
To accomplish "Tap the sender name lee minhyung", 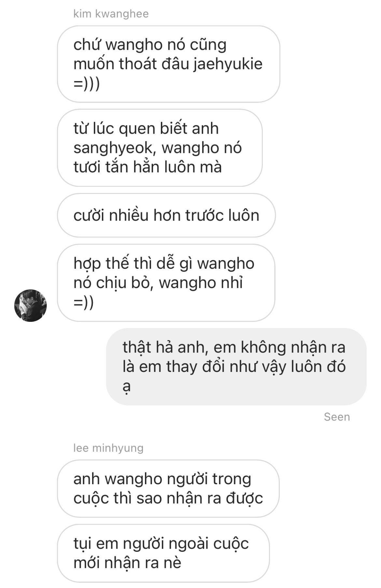I will pyautogui.click(x=108, y=448).
